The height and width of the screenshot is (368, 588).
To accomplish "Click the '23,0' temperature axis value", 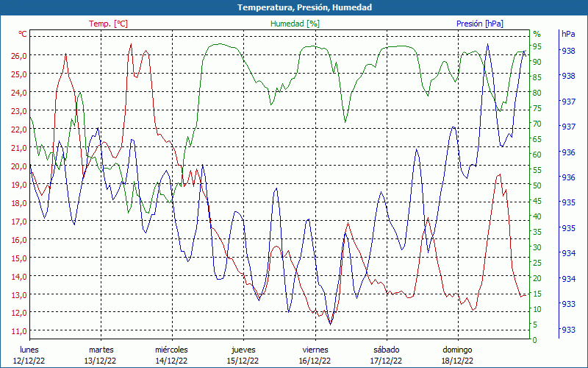I will 18,111.
